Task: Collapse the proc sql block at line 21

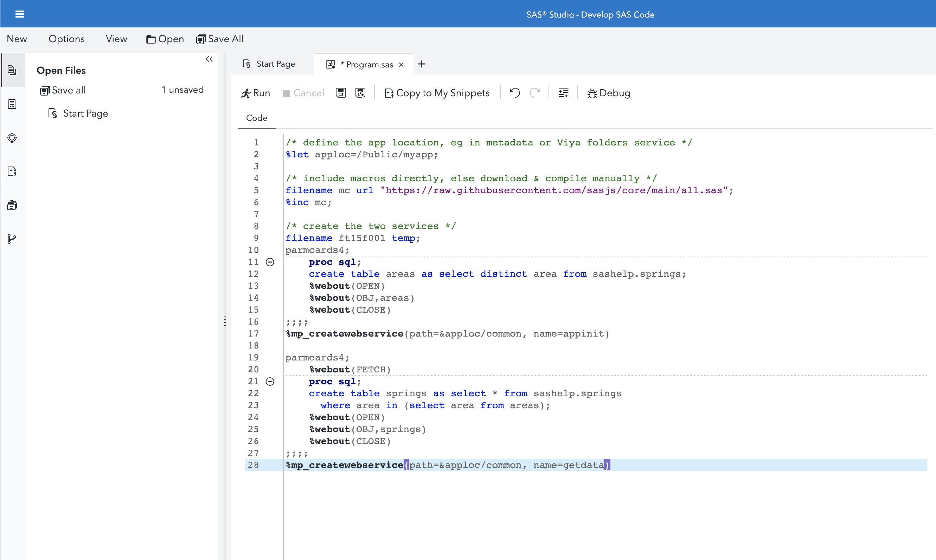Action: (270, 382)
